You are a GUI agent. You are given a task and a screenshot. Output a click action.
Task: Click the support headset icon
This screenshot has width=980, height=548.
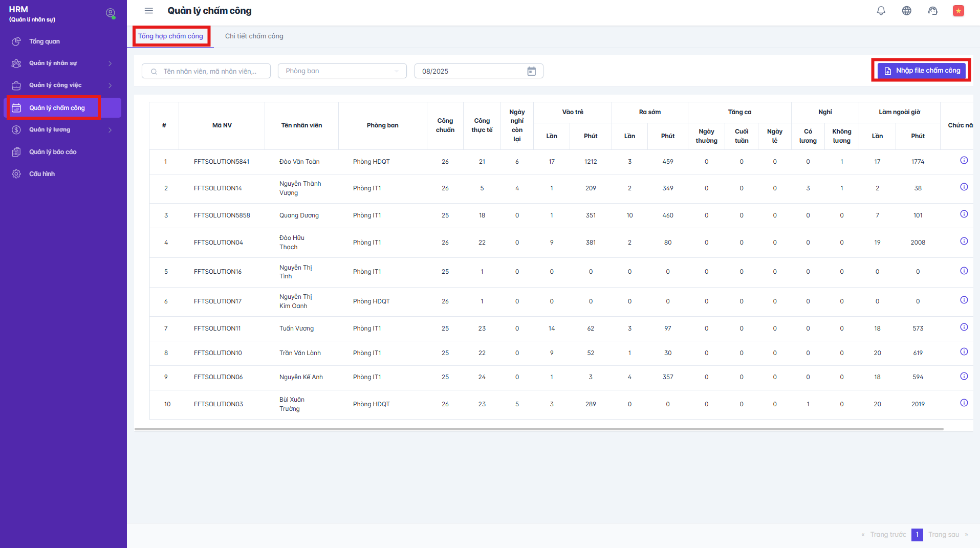(x=932, y=11)
